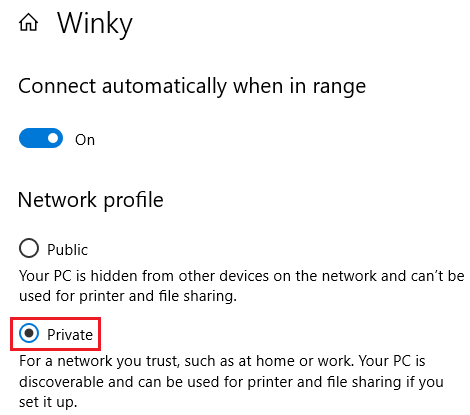Click the white knob of the toggle

coord(53,138)
